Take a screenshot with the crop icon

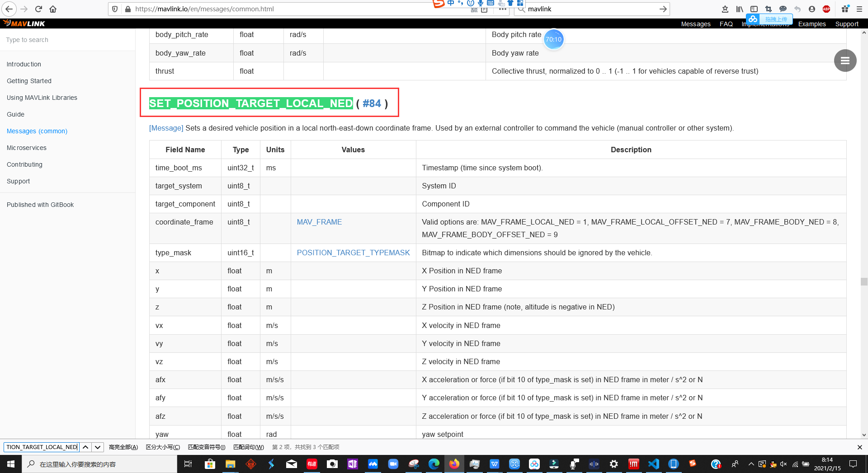[x=769, y=9]
